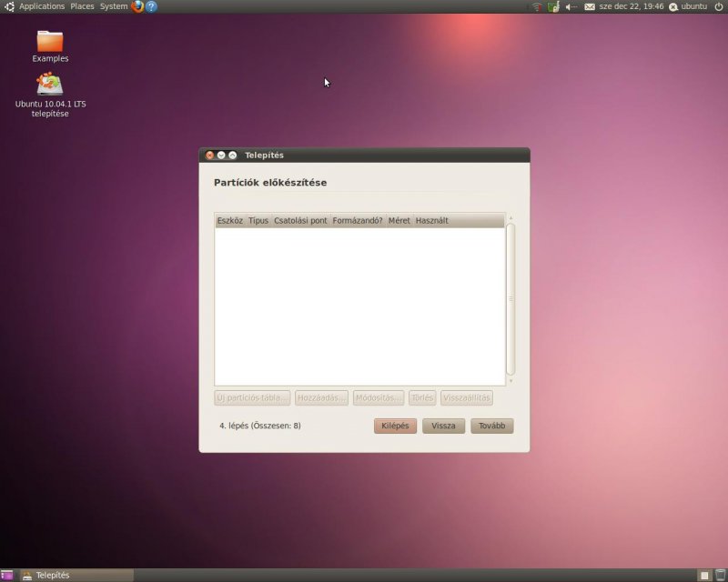
Task: Open the Firefox browser launcher in the top panel
Action: coord(137,6)
